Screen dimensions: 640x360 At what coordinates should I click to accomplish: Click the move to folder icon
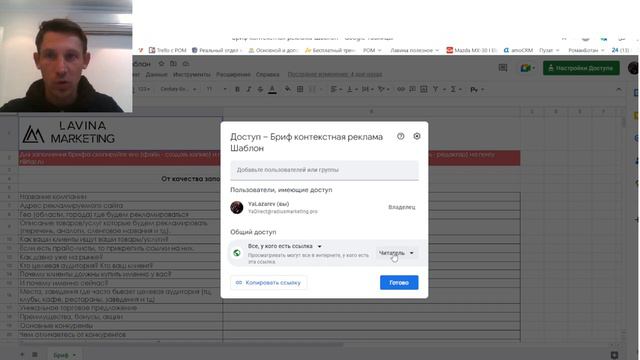[173, 64]
